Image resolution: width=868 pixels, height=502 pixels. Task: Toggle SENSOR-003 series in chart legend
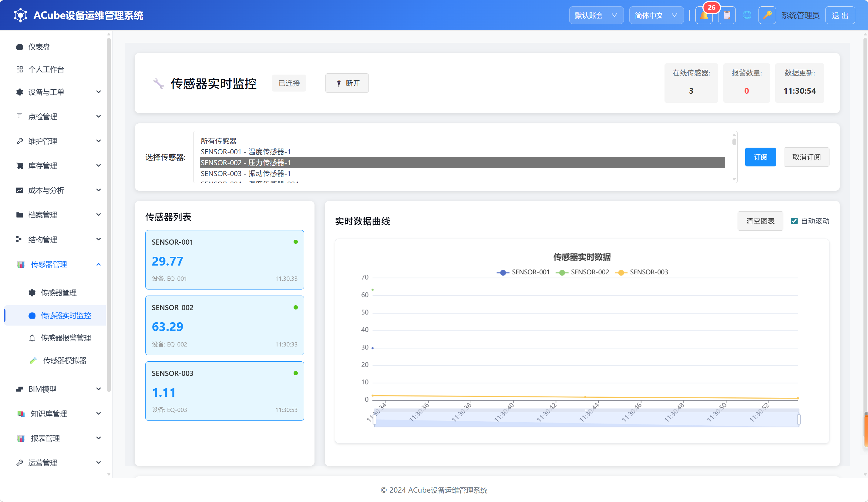[x=641, y=272]
